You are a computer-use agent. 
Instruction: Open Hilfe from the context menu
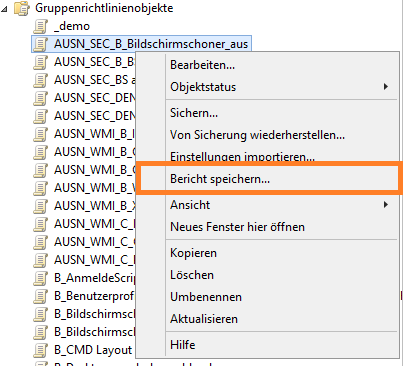click(183, 345)
